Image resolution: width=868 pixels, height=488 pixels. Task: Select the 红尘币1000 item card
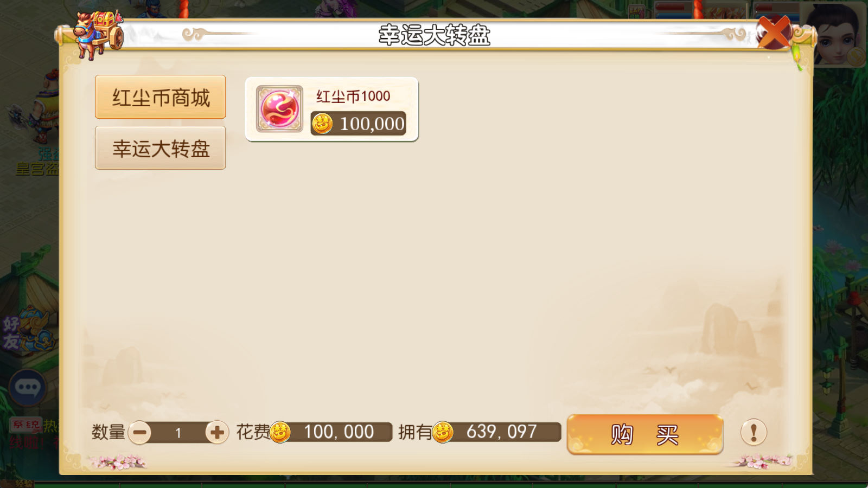point(332,109)
